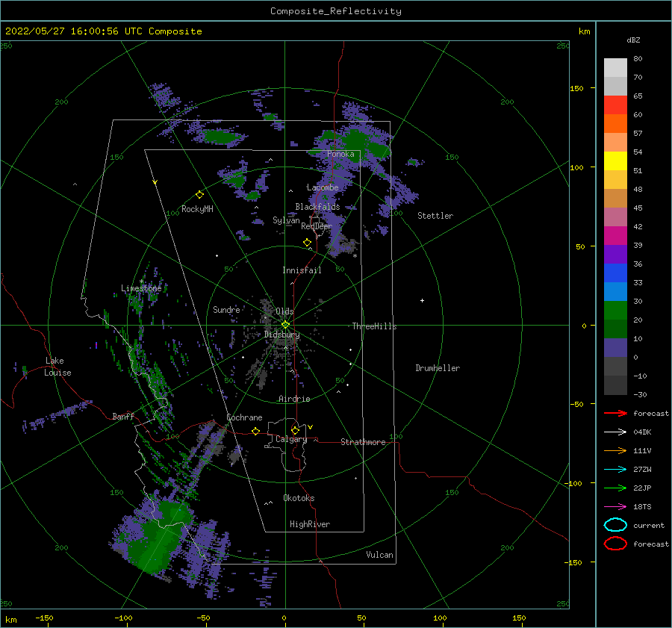Click the 'Blackfalds' map label
This screenshot has width=672, height=628.
317,207
